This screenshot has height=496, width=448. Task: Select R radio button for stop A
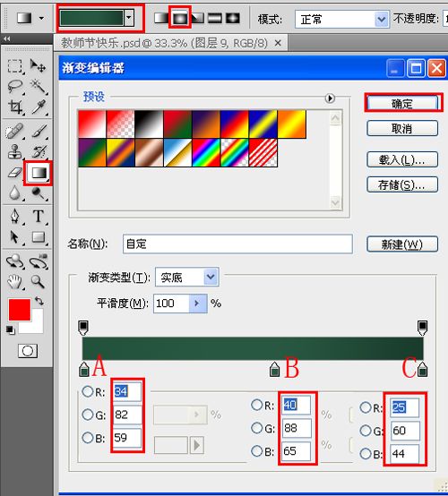coord(88,391)
